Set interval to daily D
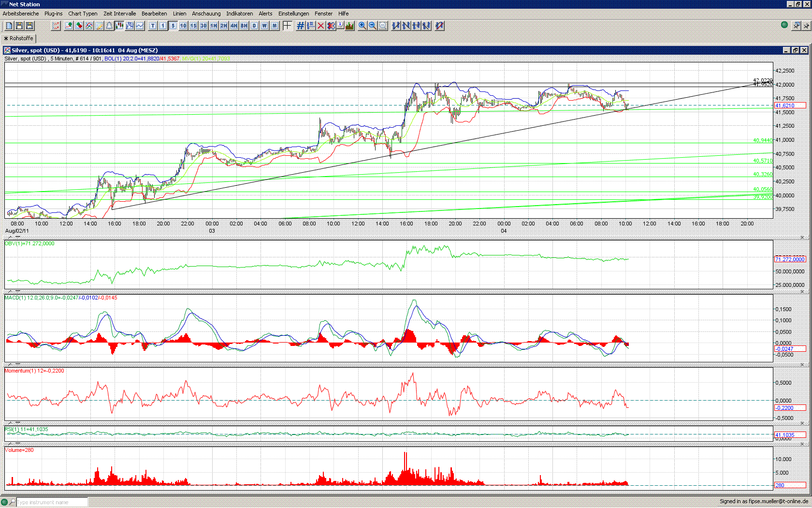Image resolution: width=812 pixels, height=508 pixels. 254,26
